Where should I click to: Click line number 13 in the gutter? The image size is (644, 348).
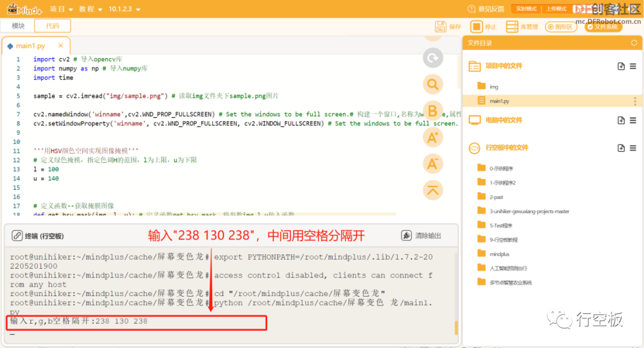pyautogui.click(x=17, y=169)
